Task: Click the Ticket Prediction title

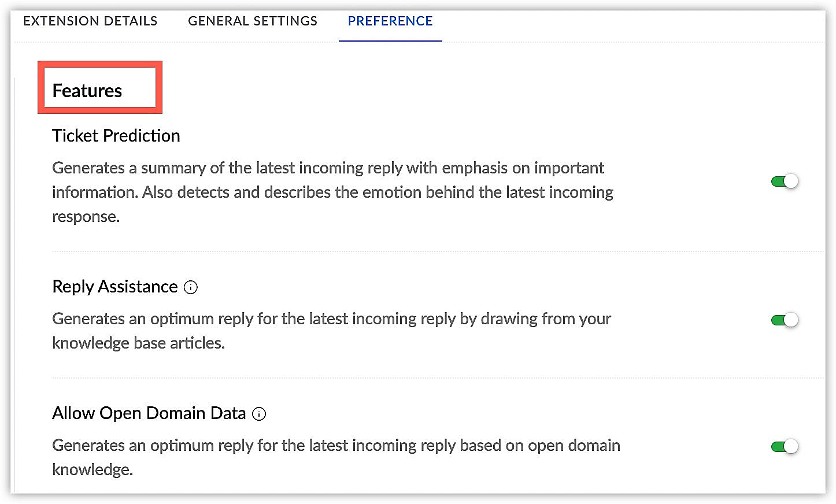Action: point(116,136)
